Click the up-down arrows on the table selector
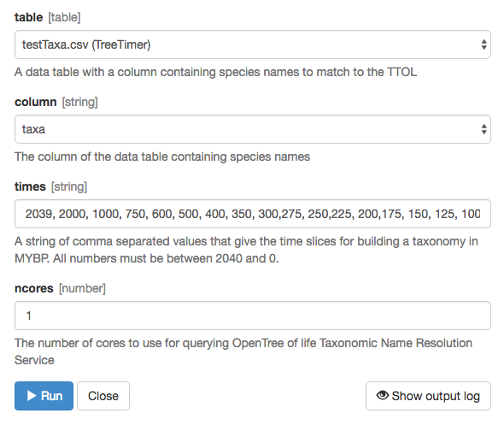Image resolution: width=504 pixels, height=425 pixels. (483, 44)
